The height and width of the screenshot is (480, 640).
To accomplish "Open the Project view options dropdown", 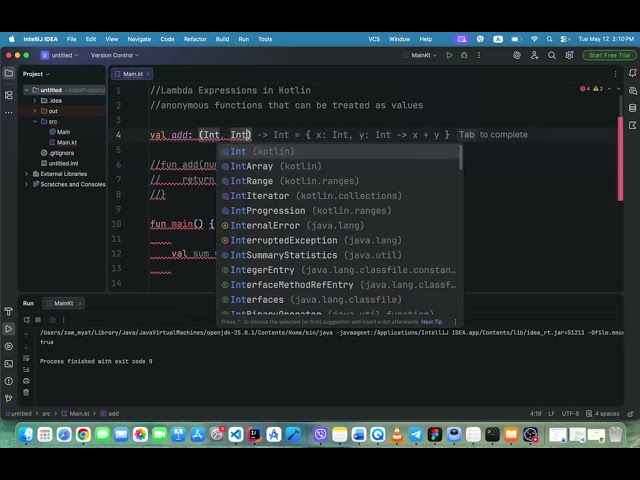I will point(36,74).
